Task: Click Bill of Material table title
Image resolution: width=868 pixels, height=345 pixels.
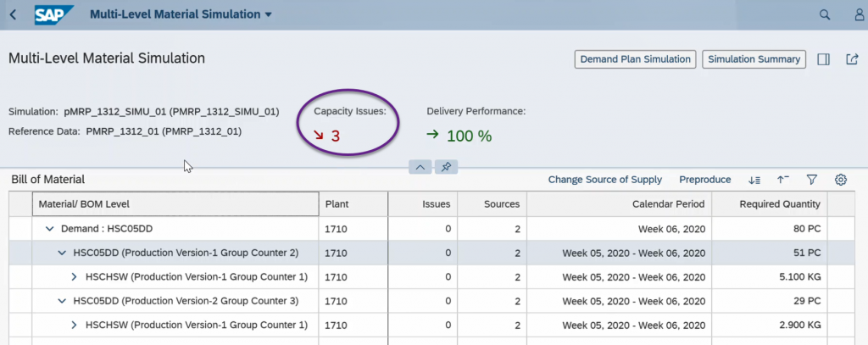Action: coord(48,180)
